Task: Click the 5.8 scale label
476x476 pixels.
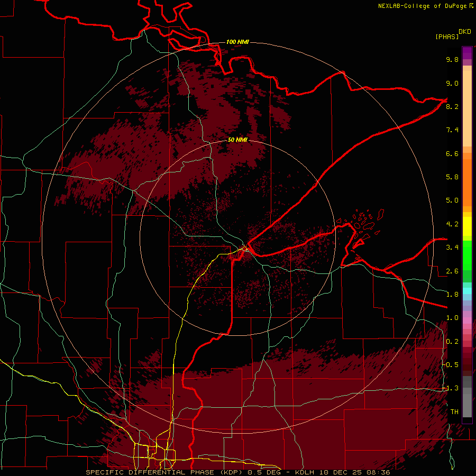Action: [x=452, y=177]
